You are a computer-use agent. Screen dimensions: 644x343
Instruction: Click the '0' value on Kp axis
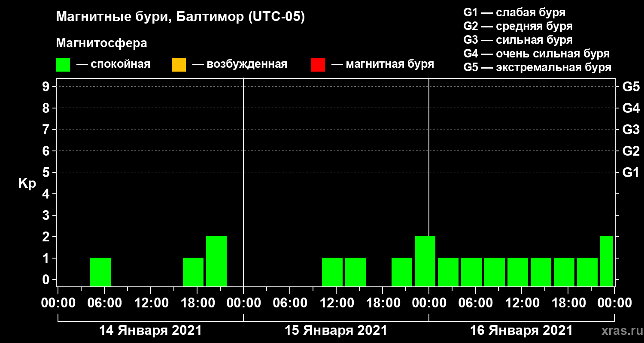tap(46, 280)
